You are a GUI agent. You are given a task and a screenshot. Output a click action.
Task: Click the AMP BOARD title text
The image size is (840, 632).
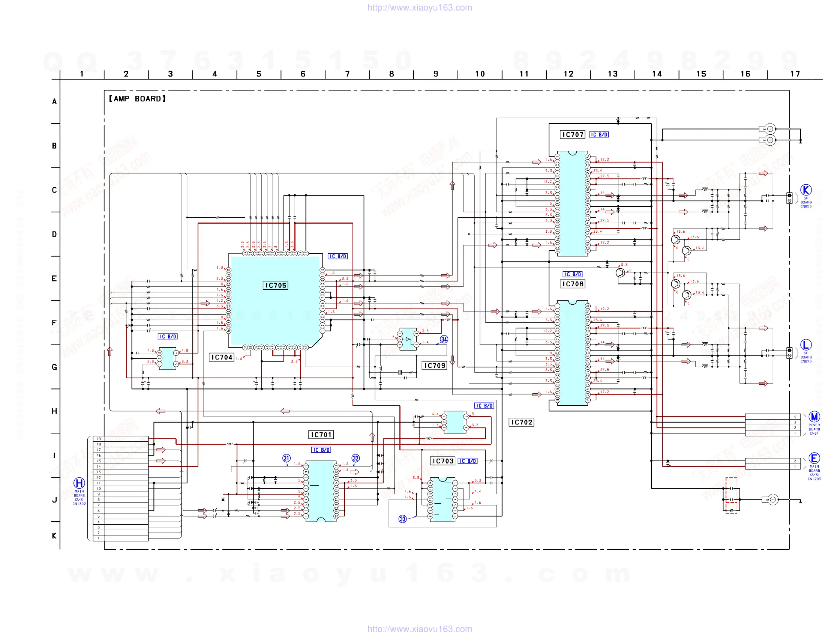point(137,99)
